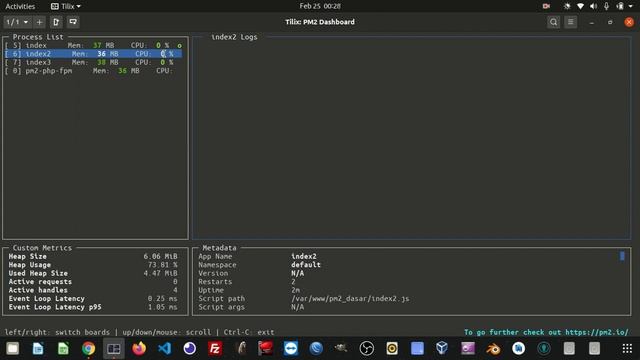Click the microphone icon in system tray

607,6
